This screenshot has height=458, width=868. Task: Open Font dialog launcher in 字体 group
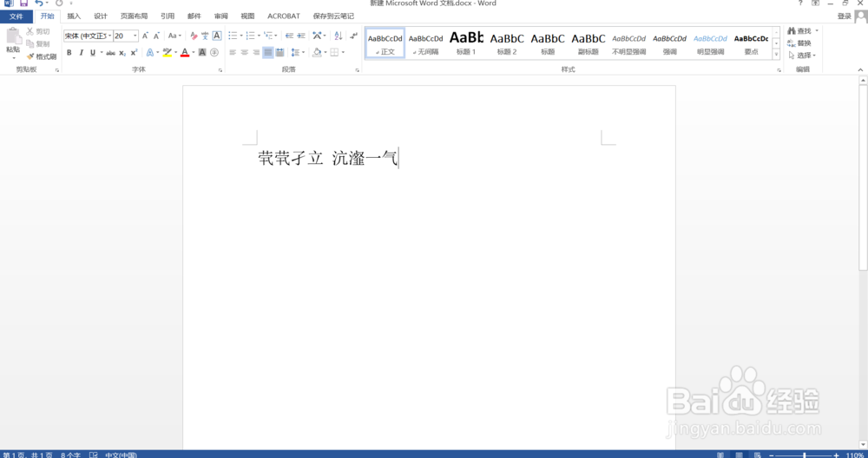pyautogui.click(x=220, y=70)
